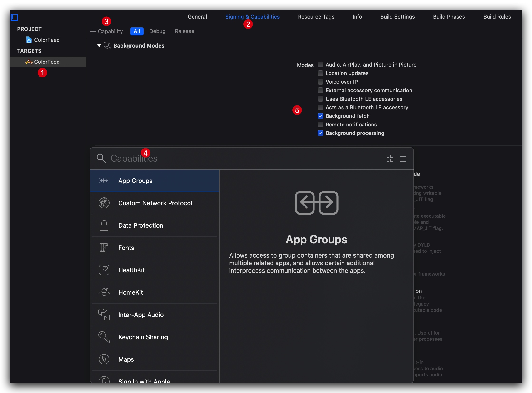
Task: Filter capabilities by Debug configuration
Action: [157, 31]
